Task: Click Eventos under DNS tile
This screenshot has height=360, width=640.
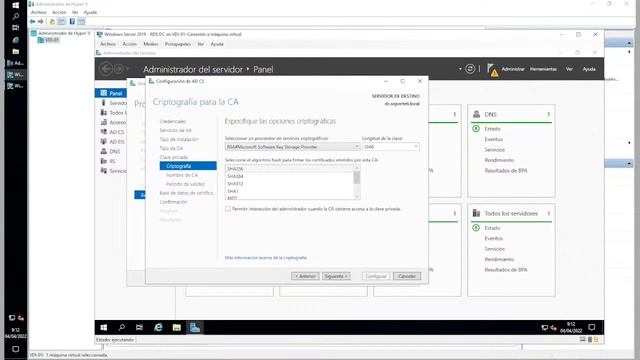Action: [493, 140]
